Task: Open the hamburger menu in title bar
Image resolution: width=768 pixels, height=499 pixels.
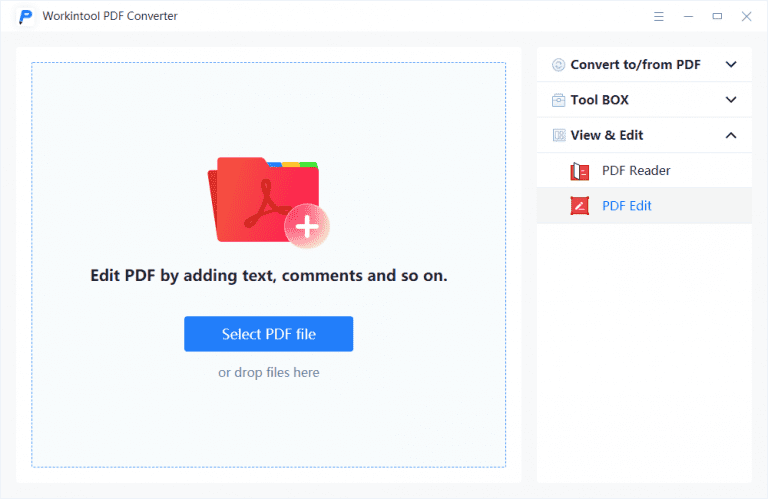Action: (659, 17)
